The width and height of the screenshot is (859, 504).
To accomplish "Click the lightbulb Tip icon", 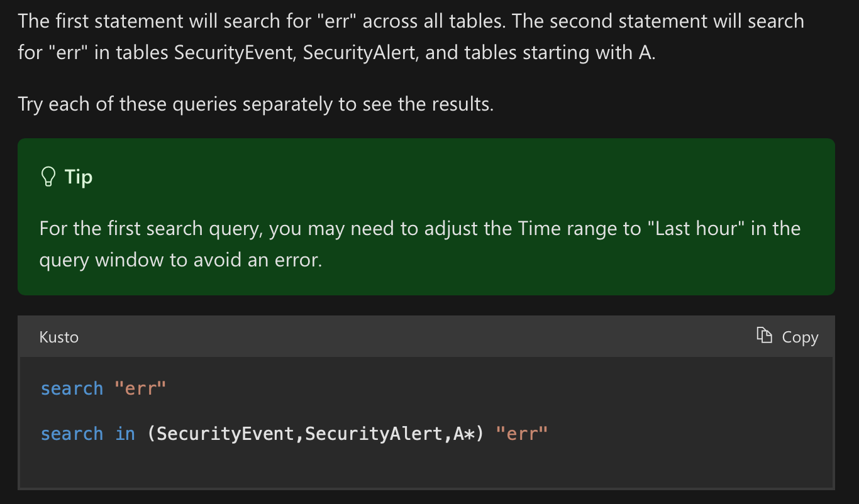I will tap(48, 177).
